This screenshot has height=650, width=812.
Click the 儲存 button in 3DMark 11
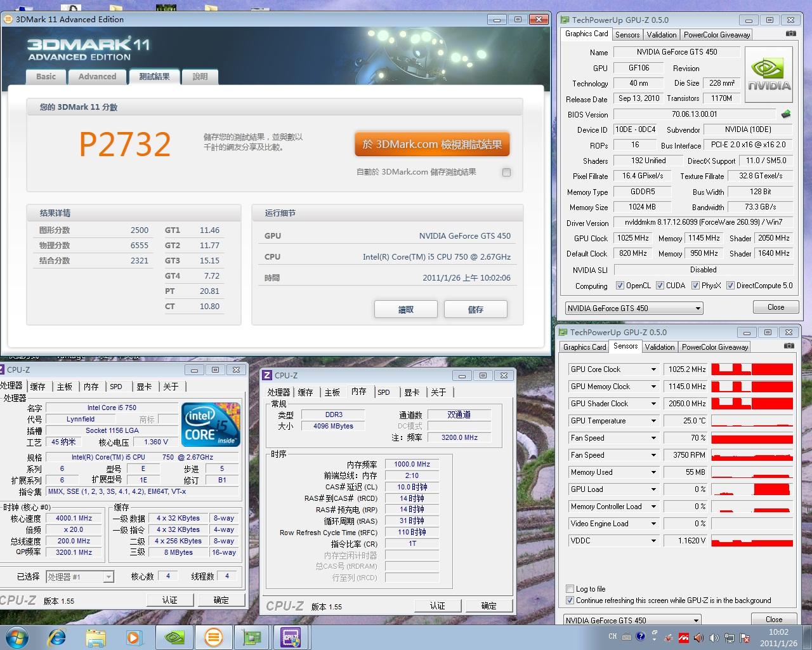[x=476, y=309]
